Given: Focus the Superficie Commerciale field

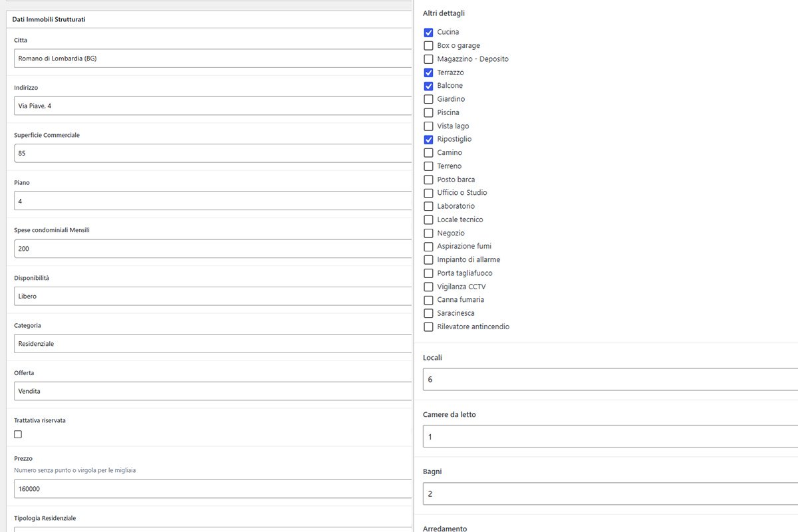Looking at the screenshot, I should 213,154.
